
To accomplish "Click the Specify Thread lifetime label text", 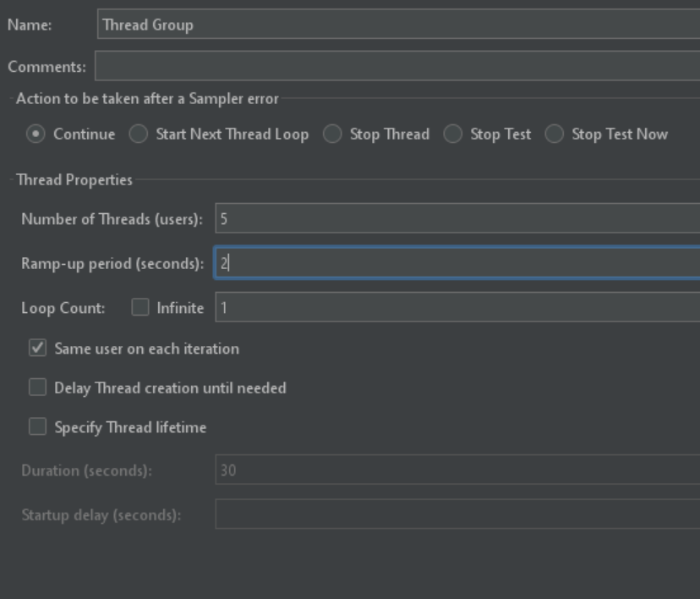I will pos(130,428).
